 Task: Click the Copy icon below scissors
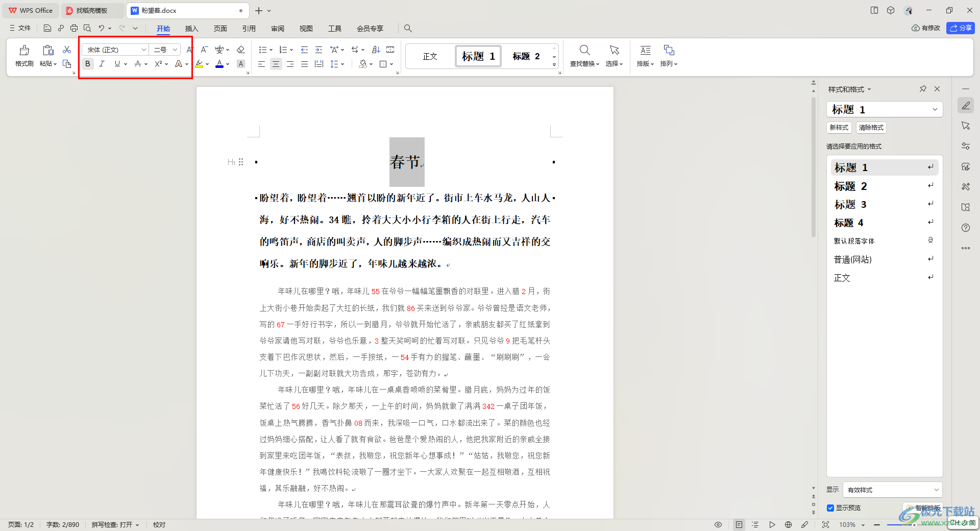pyautogui.click(x=67, y=64)
